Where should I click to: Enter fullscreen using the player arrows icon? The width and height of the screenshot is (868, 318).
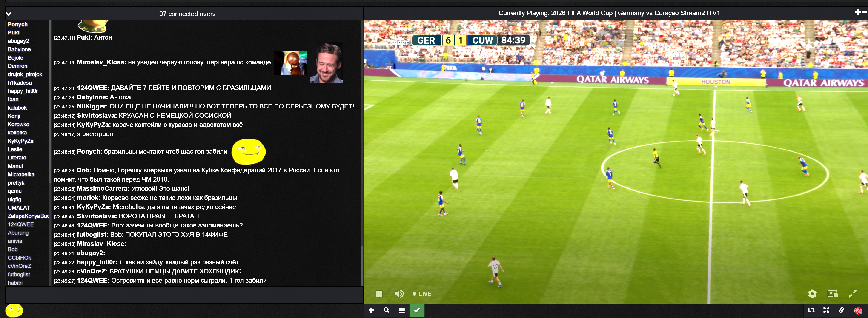pyautogui.click(x=853, y=294)
